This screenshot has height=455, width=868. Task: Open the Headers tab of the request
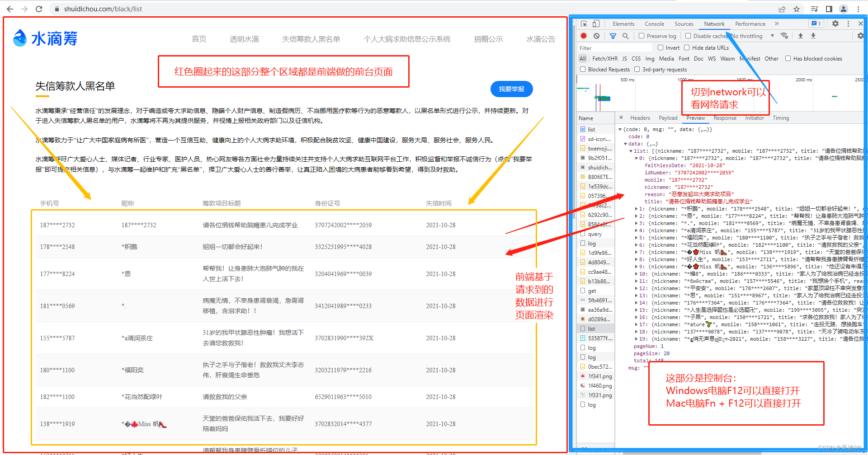[640, 118]
